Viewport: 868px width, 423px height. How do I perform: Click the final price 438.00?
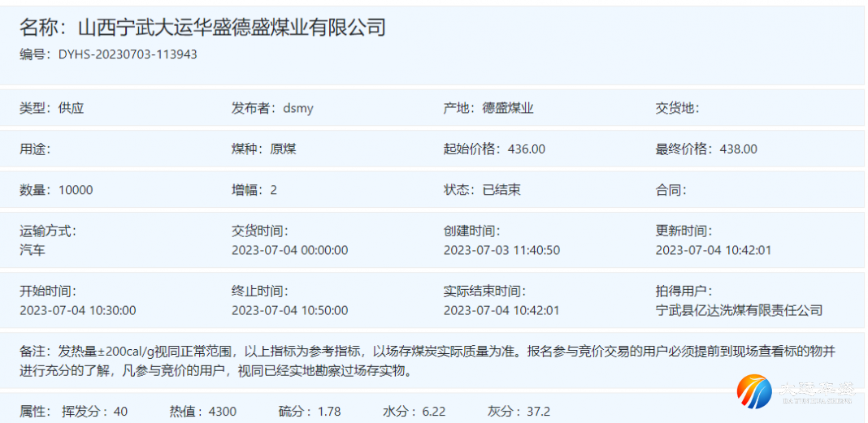click(x=738, y=149)
